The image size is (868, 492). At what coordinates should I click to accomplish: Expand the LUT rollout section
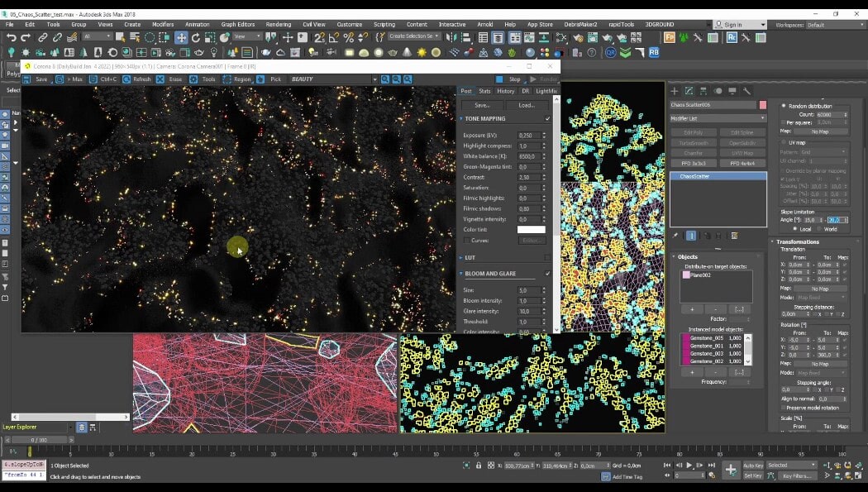pyautogui.click(x=470, y=258)
